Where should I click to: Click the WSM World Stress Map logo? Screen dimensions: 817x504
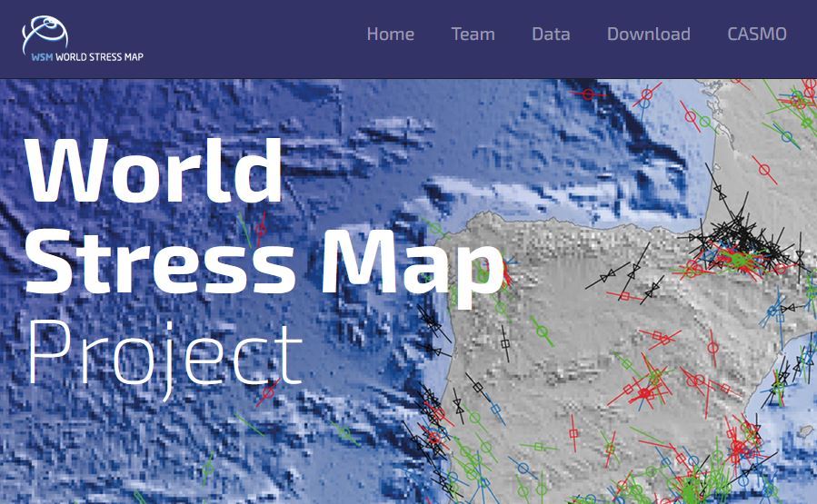coord(83,39)
